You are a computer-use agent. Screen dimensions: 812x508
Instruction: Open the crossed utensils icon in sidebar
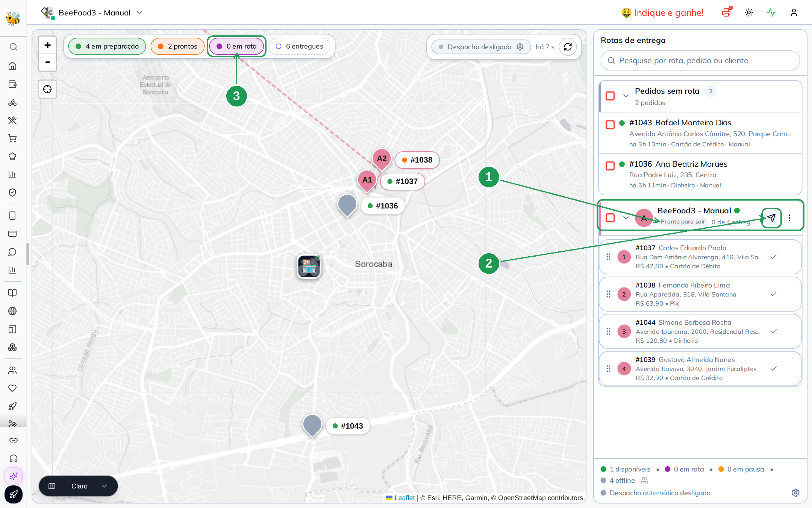pos(12,120)
